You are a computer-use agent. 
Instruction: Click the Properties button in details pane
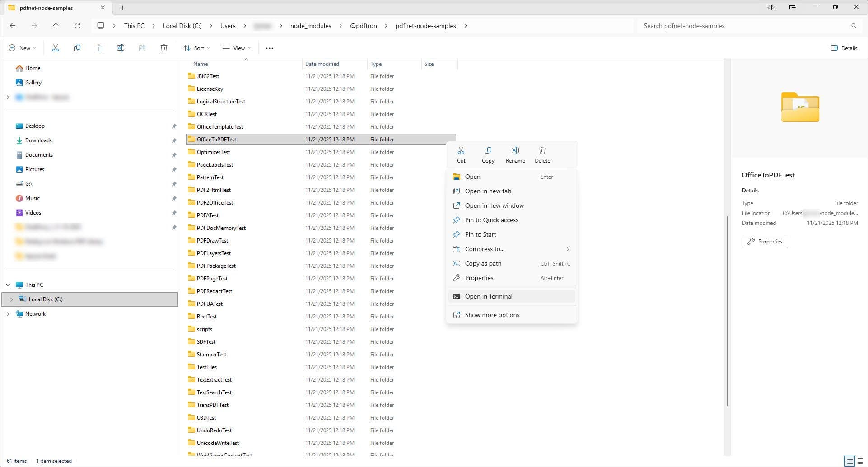click(x=765, y=242)
